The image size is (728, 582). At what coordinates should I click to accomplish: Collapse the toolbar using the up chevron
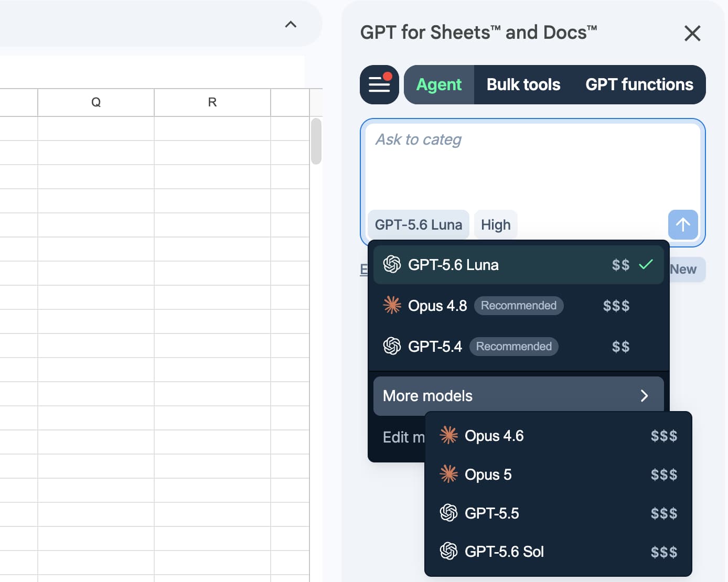(291, 24)
